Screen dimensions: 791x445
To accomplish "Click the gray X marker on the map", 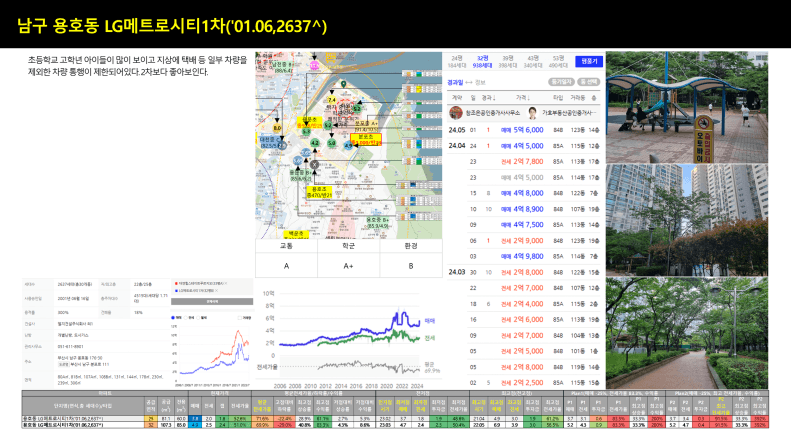I will click(314, 164).
